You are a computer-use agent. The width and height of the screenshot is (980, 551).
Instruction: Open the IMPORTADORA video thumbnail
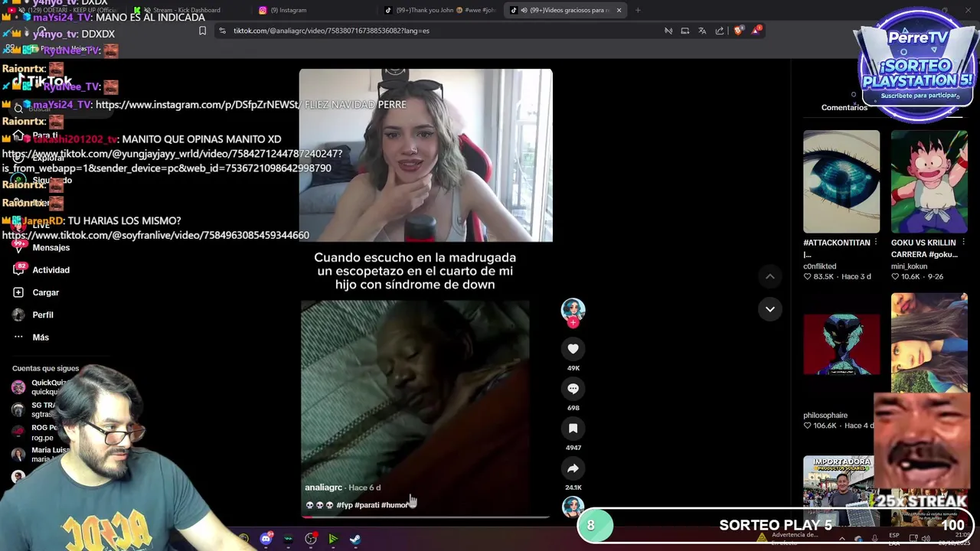(841, 490)
